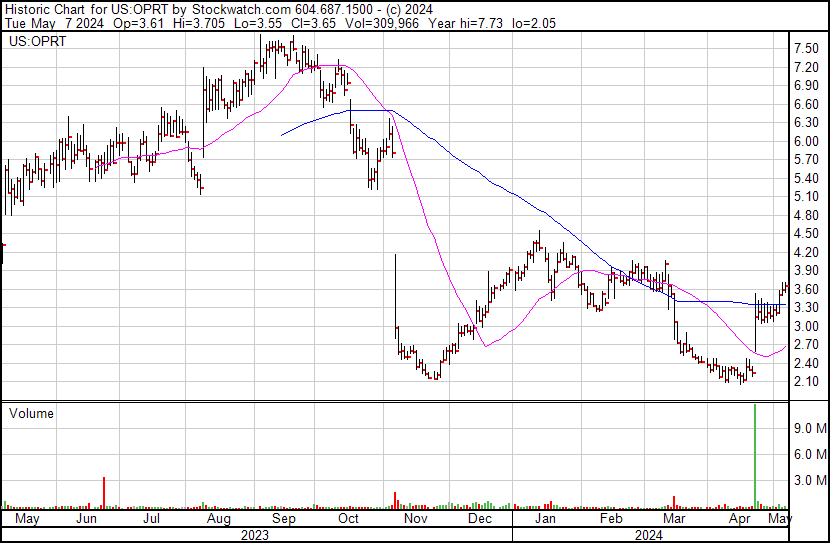Click the Oct month label on time axis
The height and width of the screenshot is (543, 830).
pyautogui.click(x=348, y=519)
